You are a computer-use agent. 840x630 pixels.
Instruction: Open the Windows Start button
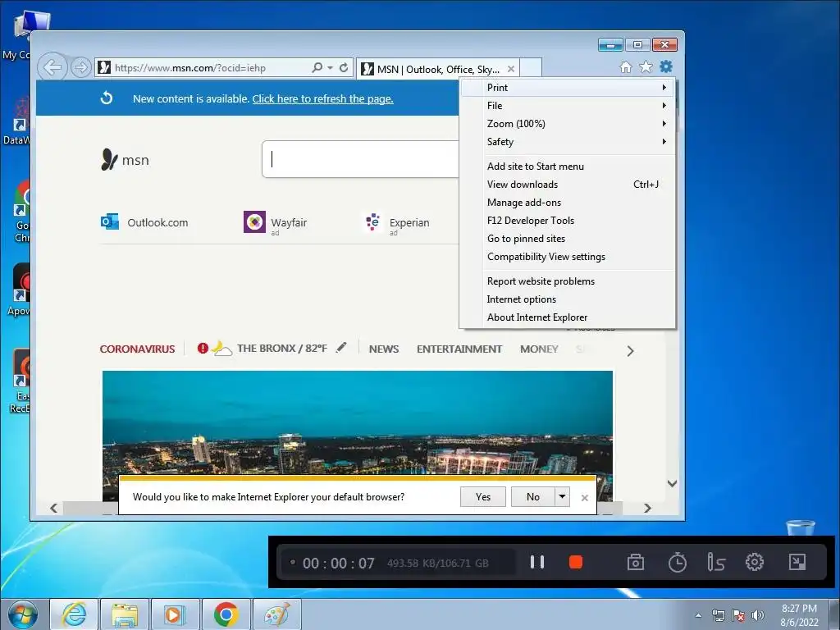tap(22, 614)
